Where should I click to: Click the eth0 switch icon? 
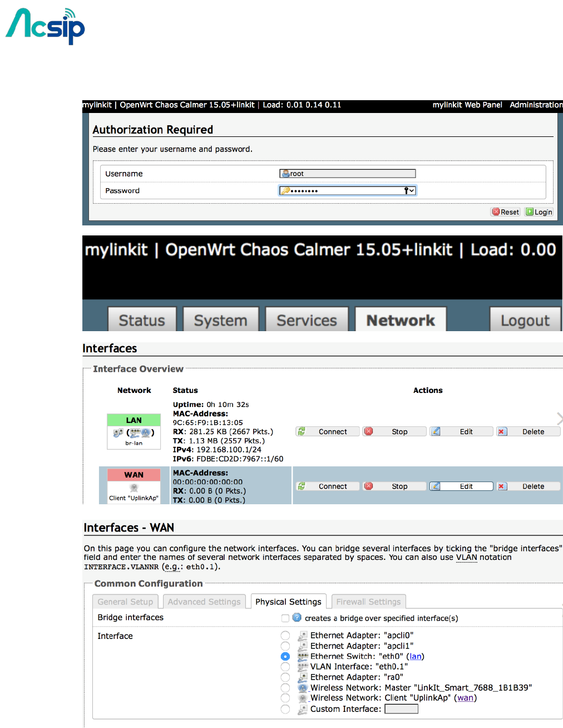(x=303, y=657)
